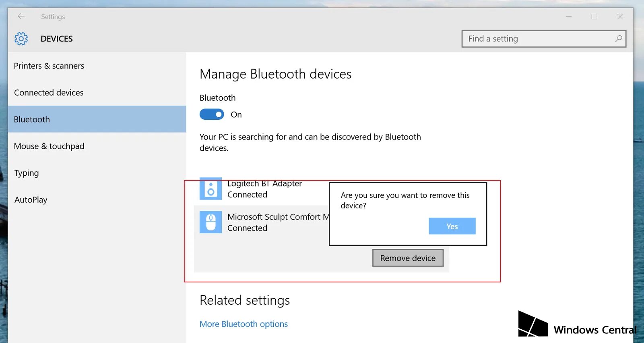
Task: Click the On label beside the toggle
Action: tap(236, 114)
